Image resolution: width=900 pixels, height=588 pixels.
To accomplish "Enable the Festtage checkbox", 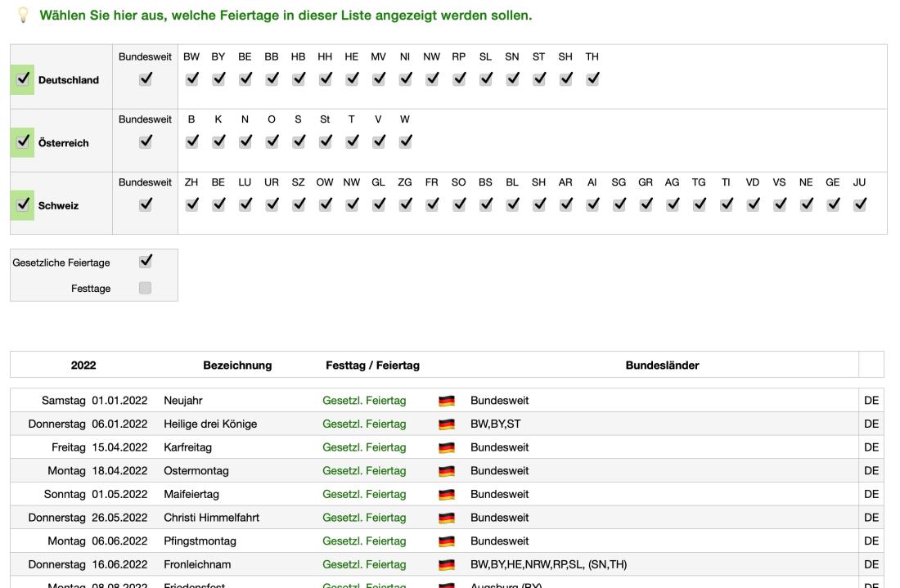I will tap(145, 288).
